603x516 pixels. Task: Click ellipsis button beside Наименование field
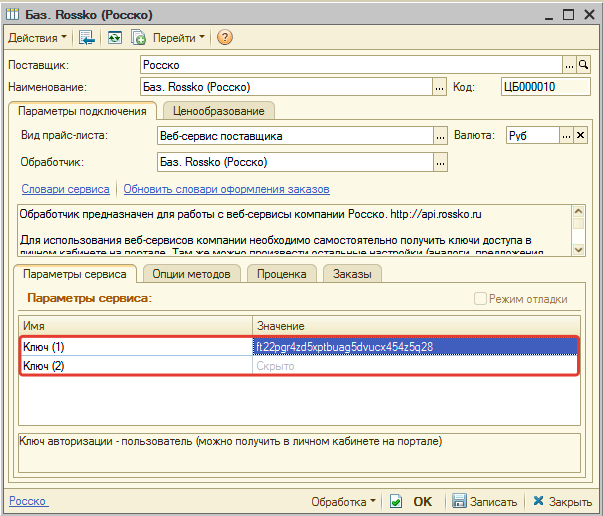(x=440, y=87)
